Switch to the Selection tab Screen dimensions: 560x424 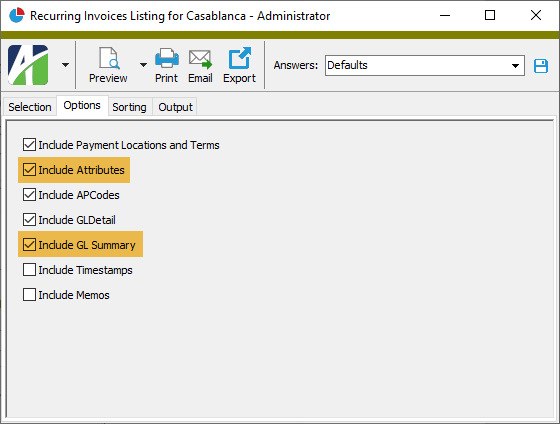pyautogui.click(x=30, y=107)
